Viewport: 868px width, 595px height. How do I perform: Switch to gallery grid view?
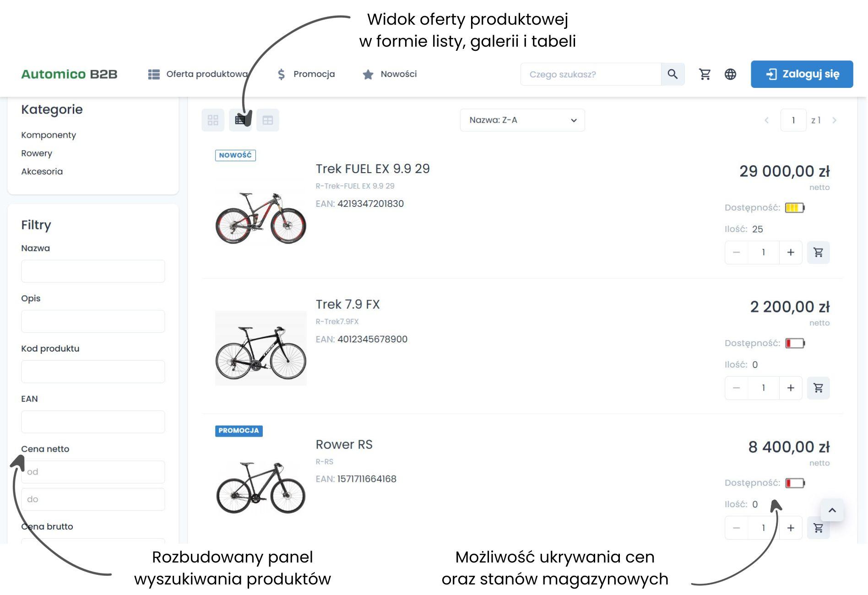coord(213,120)
